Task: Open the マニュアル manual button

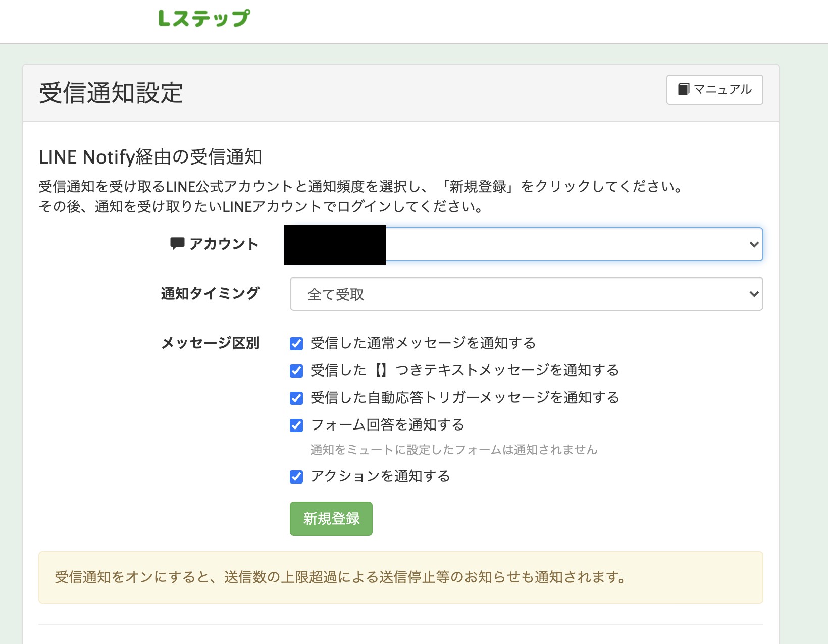Action: [714, 90]
